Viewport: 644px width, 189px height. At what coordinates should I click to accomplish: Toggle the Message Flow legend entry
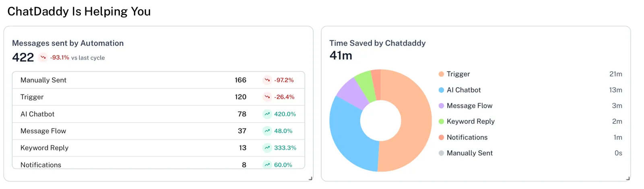(469, 106)
